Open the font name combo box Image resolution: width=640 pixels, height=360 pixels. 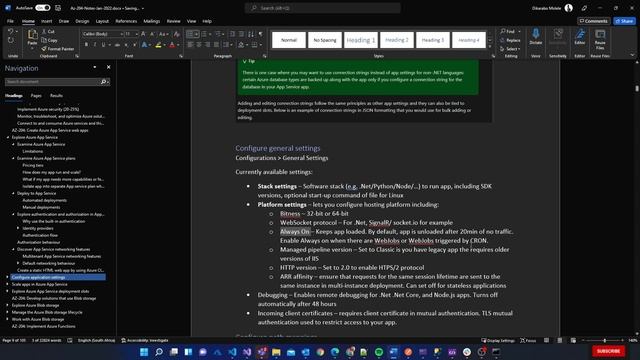[103, 34]
